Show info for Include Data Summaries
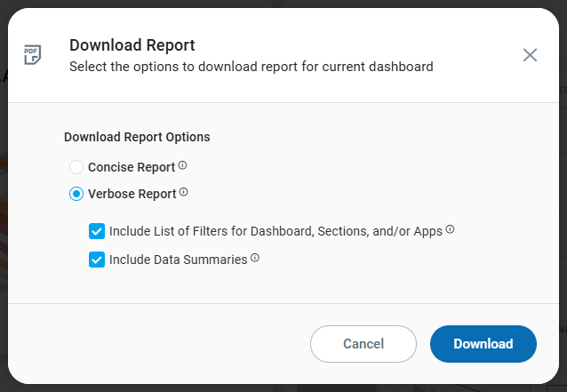The width and height of the screenshot is (567, 392). [255, 259]
